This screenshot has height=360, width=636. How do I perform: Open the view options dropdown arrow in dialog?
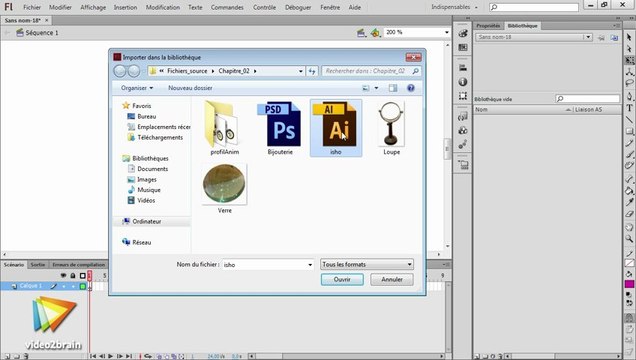tap(376, 88)
